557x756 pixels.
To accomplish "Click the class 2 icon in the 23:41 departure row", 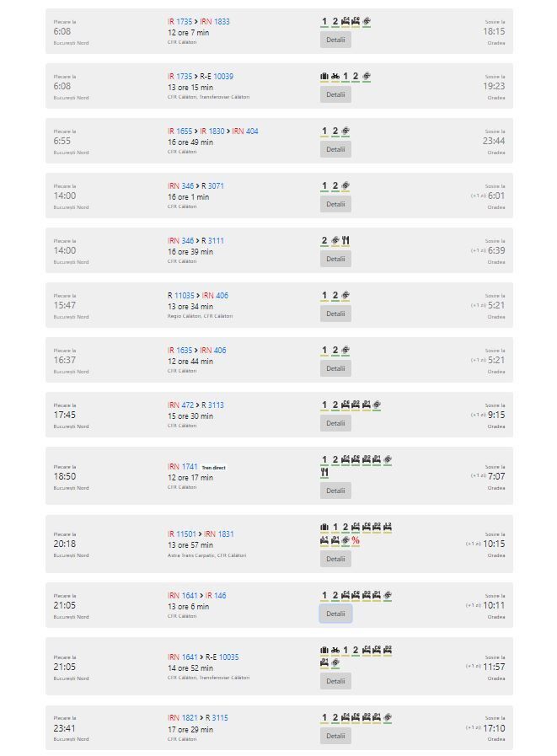I will pyautogui.click(x=335, y=717).
